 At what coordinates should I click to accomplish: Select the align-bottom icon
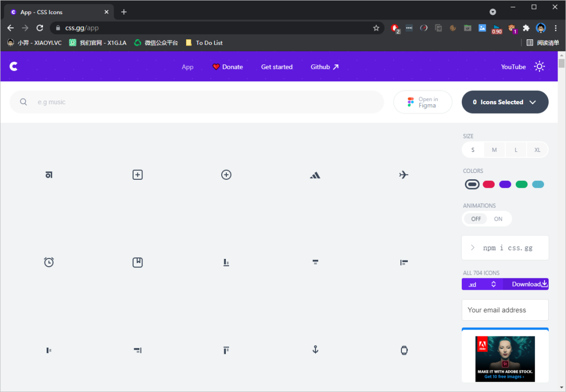coord(226,263)
